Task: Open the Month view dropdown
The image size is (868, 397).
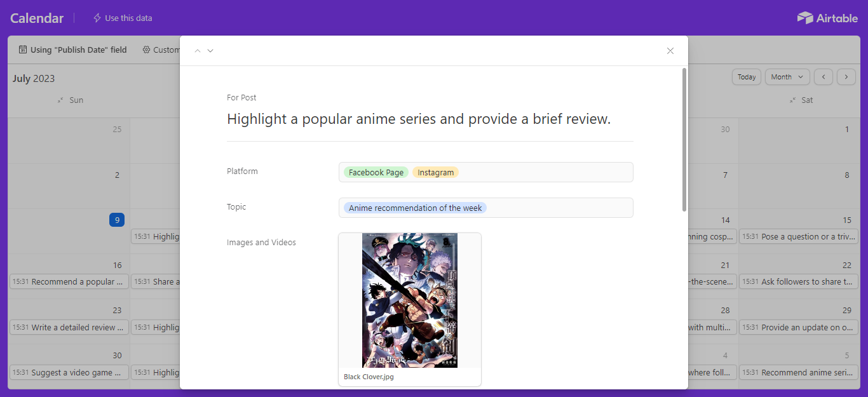Action: click(787, 77)
